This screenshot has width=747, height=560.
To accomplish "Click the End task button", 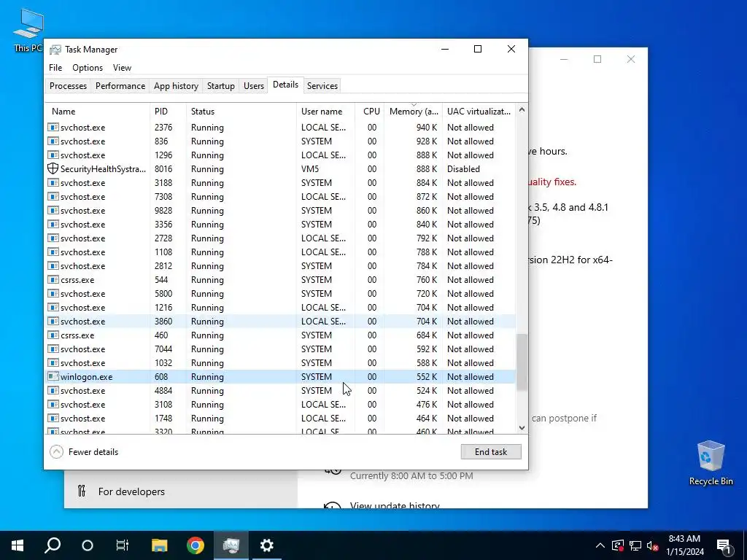I will click(x=491, y=451).
